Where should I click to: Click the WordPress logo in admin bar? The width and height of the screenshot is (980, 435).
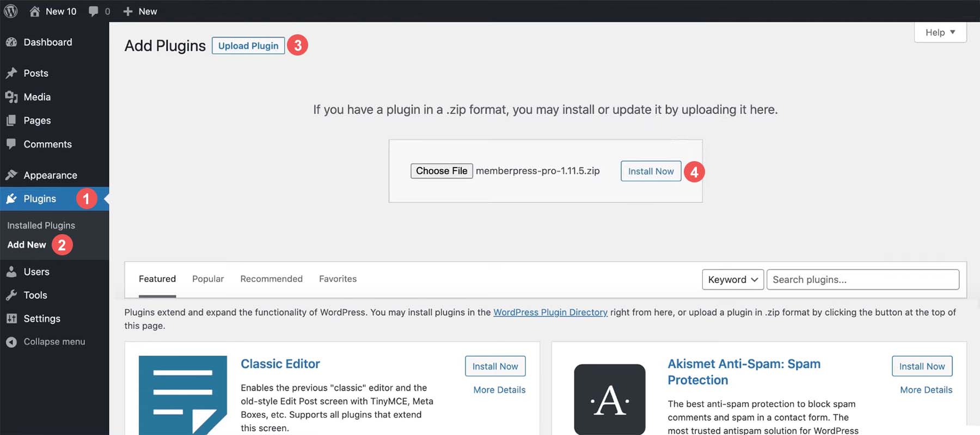pos(11,11)
